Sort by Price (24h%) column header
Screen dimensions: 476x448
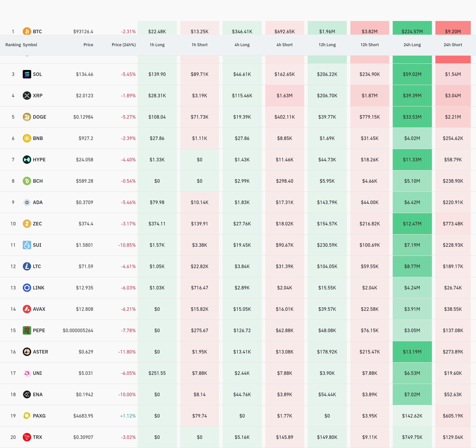(x=124, y=45)
